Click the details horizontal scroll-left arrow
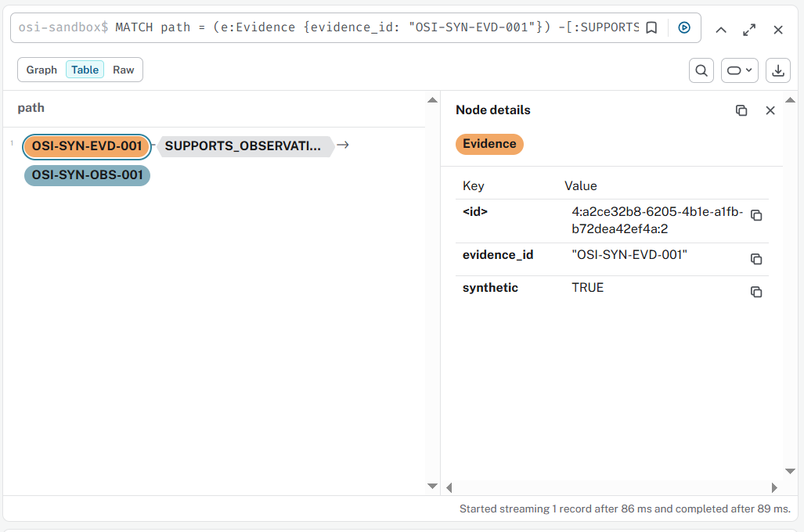 tap(449, 487)
